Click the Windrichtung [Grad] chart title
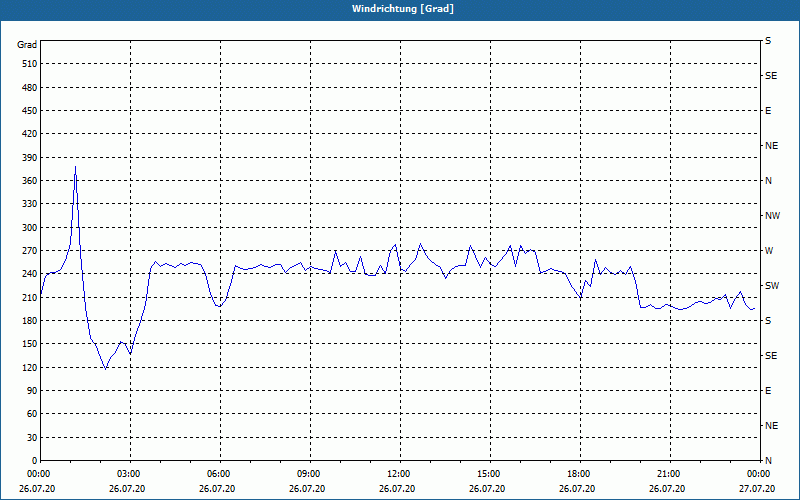 pos(403,9)
